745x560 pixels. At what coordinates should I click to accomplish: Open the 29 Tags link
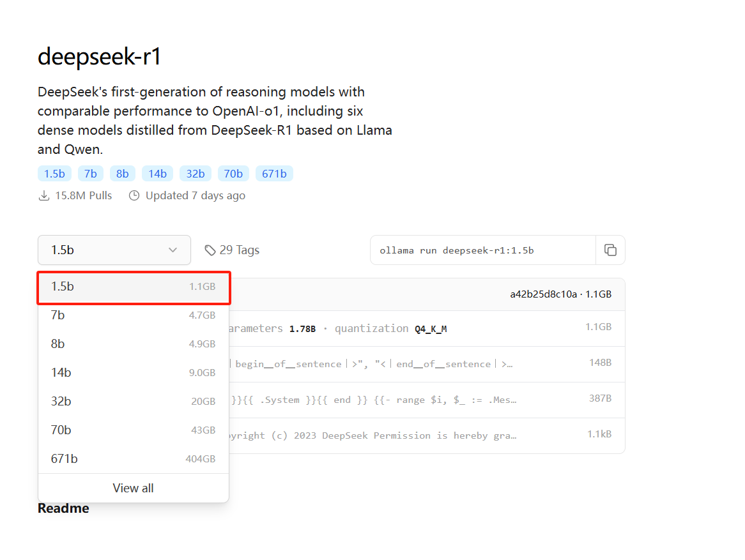point(233,250)
